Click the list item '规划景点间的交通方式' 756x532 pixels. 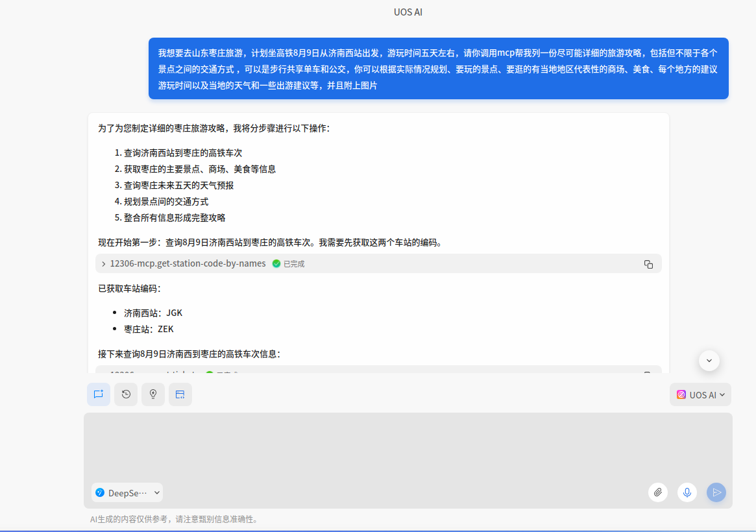coord(166,201)
